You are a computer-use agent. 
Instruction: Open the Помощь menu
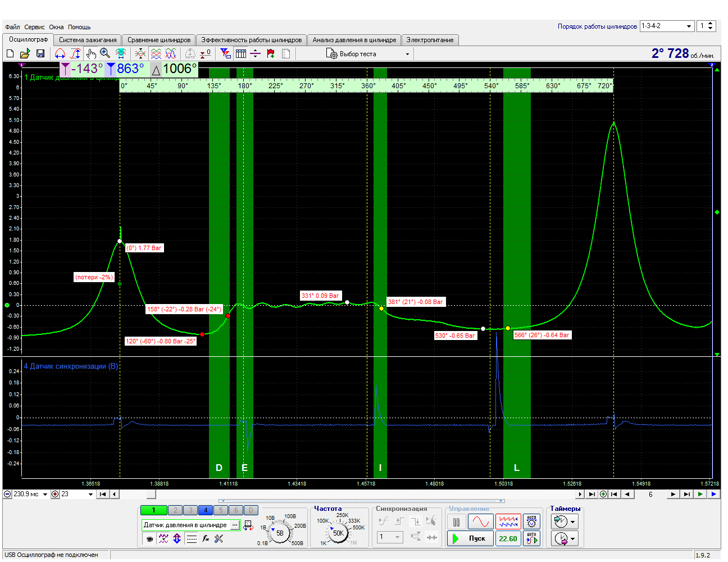click(x=79, y=27)
